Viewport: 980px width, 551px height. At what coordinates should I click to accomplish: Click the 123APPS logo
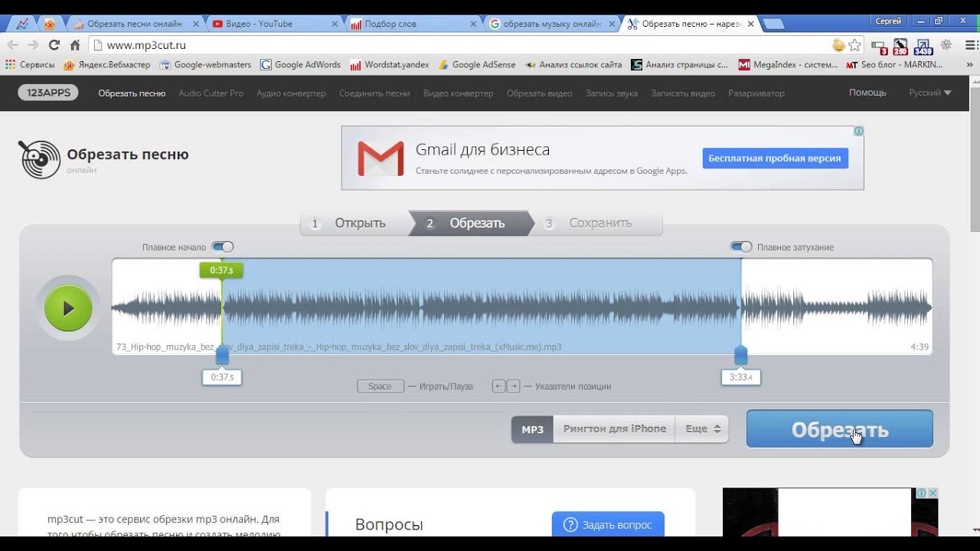point(49,93)
